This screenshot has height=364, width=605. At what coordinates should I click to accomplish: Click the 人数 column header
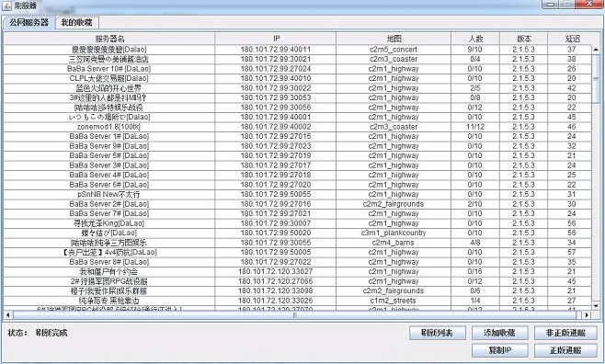tap(475, 39)
